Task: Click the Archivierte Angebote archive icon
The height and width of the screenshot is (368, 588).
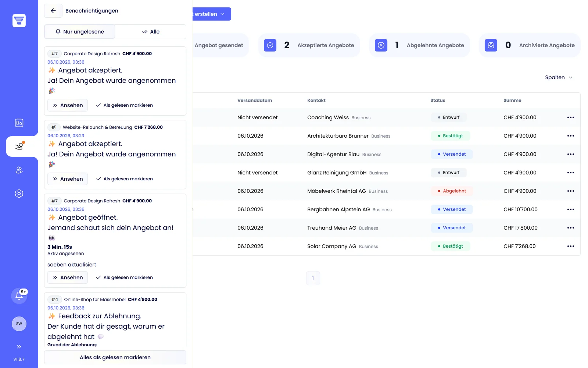Action: (491, 45)
